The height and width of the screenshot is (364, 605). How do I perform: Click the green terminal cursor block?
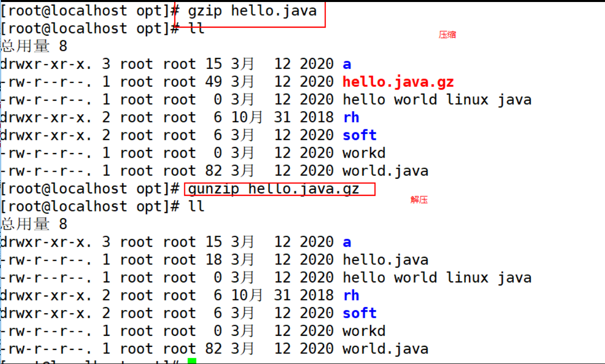pyautogui.click(x=191, y=361)
